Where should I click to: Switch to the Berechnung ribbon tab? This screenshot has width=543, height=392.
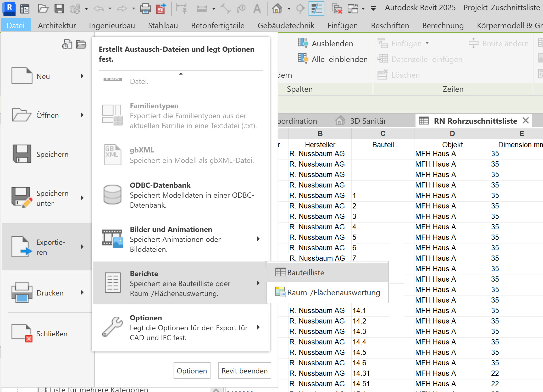pos(443,25)
